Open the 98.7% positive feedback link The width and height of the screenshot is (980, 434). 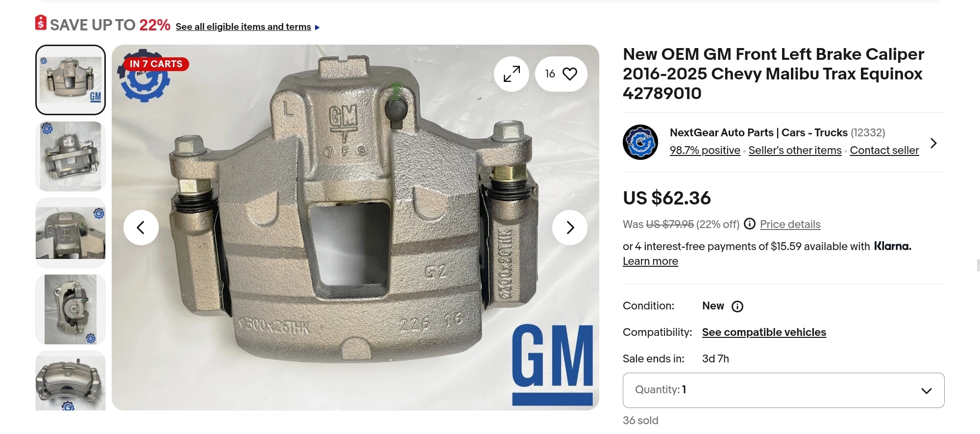point(705,151)
